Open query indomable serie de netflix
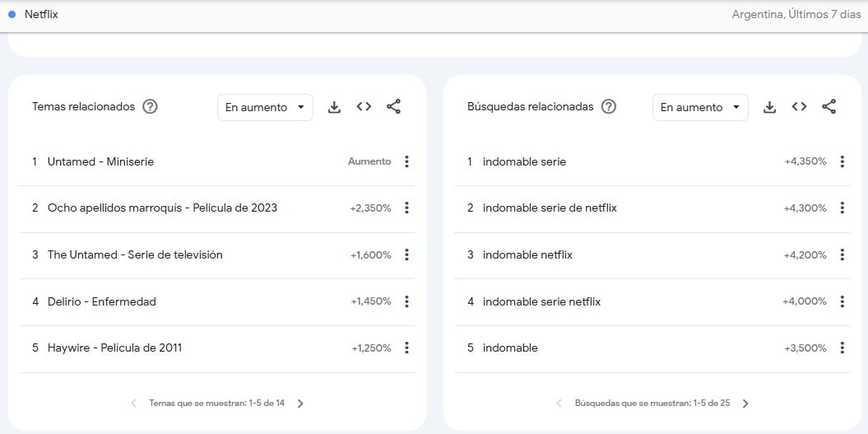The image size is (868, 434). [x=550, y=208]
